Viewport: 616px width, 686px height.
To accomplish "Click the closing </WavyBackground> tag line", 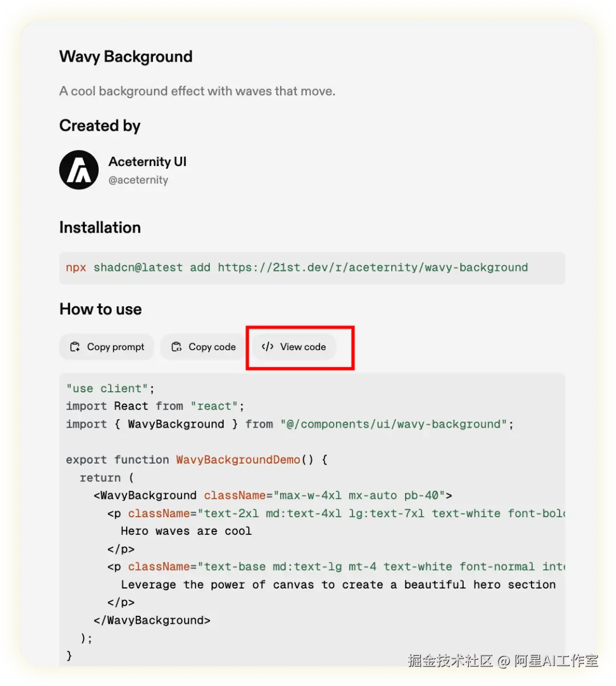I will click(x=152, y=620).
